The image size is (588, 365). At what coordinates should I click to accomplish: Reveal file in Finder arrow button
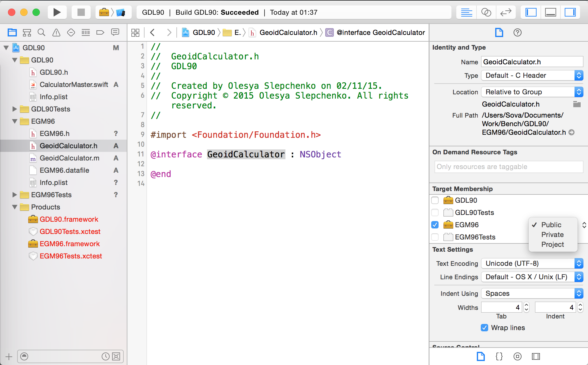(x=571, y=132)
